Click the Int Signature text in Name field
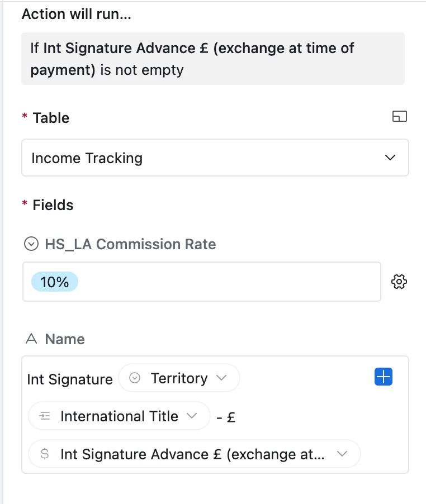 point(70,379)
